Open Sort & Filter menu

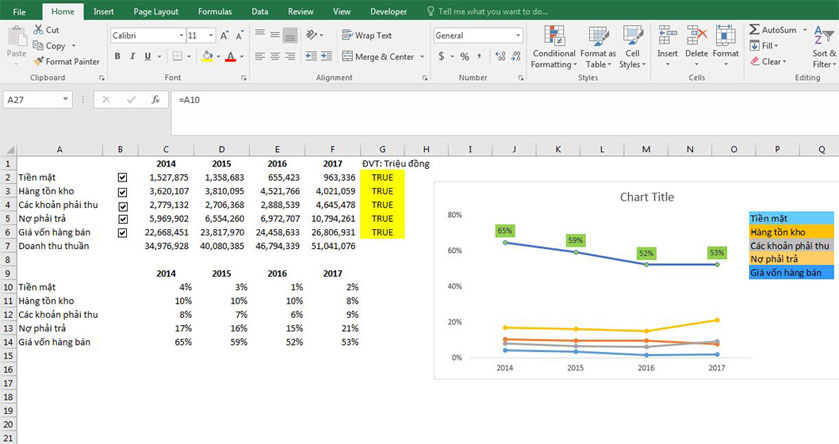824,47
